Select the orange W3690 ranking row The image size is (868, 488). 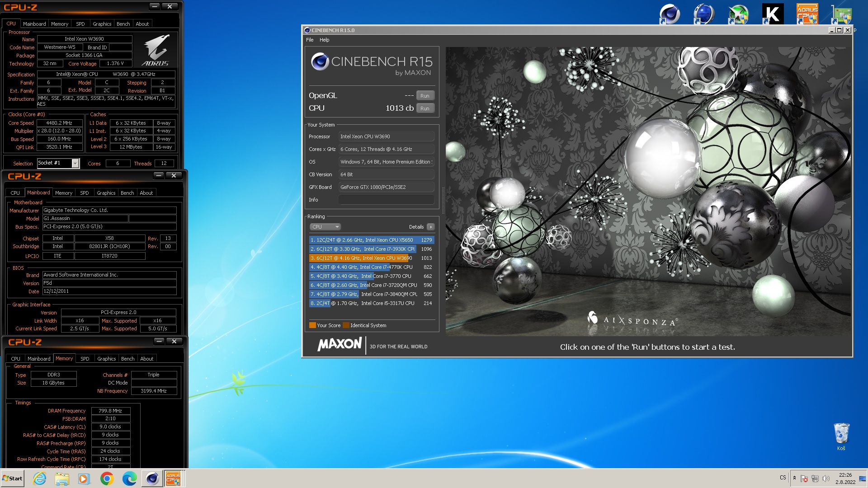[x=372, y=258]
